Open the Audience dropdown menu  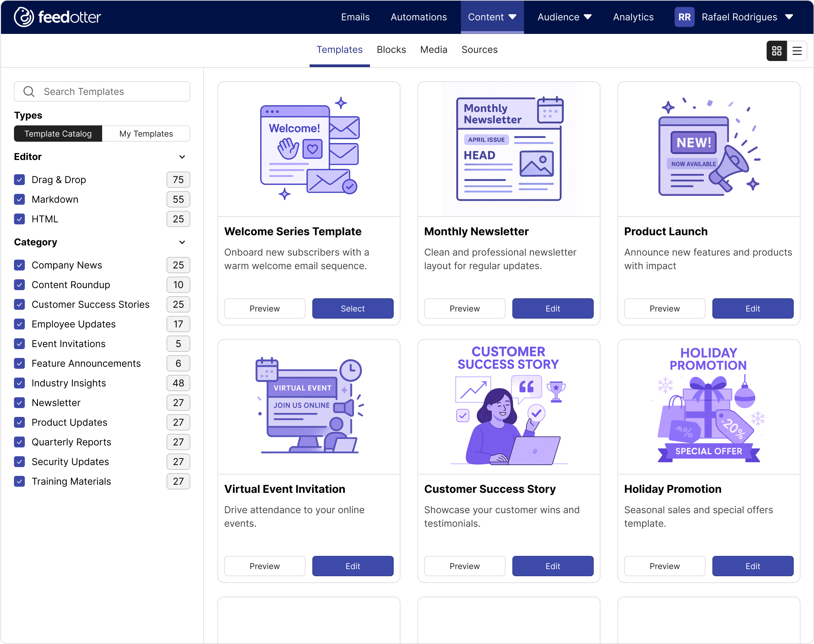564,17
